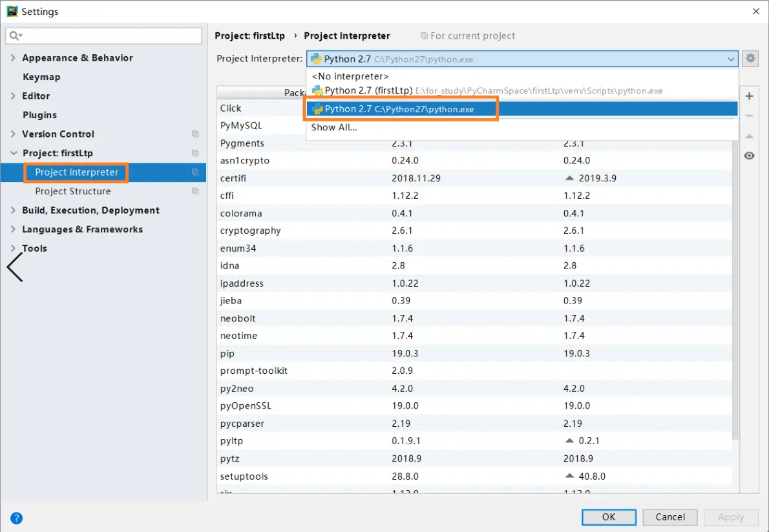The height and width of the screenshot is (532, 769).
Task: Expand the Tools section
Action: [x=13, y=249]
